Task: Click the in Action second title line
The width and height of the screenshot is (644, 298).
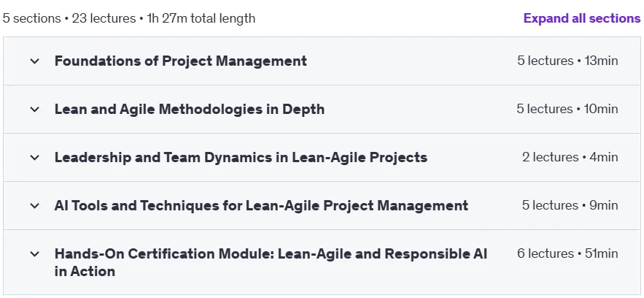Action: click(x=85, y=271)
